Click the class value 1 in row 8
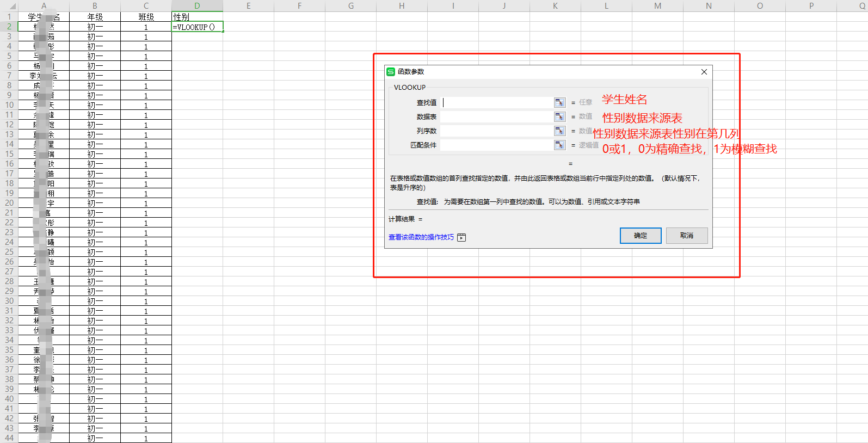The height and width of the screenshot is (443, 868). [x=146, y=85]
